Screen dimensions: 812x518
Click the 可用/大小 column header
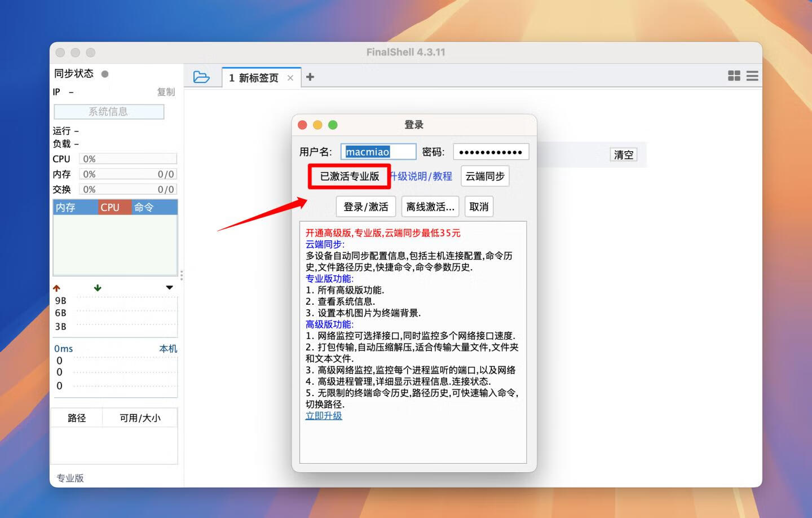point(140,418)
